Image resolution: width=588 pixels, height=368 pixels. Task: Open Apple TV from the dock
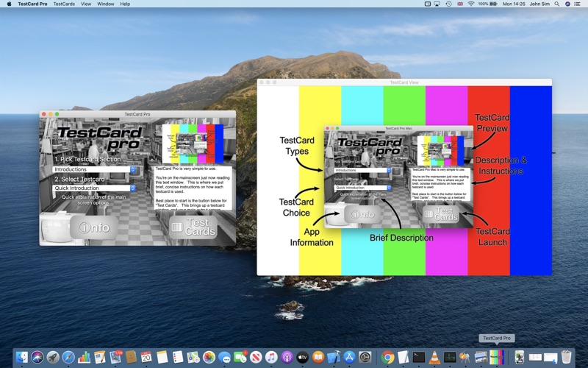[303, 357]
